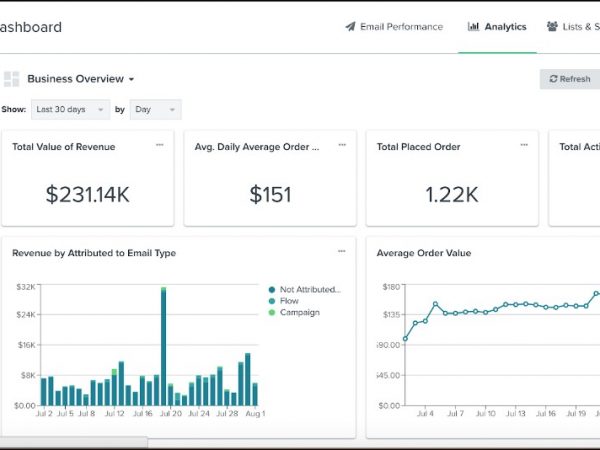The height and width of the screenshot is (450, 600).
Task: Click the Refresh button
Action: click(569, 79)
